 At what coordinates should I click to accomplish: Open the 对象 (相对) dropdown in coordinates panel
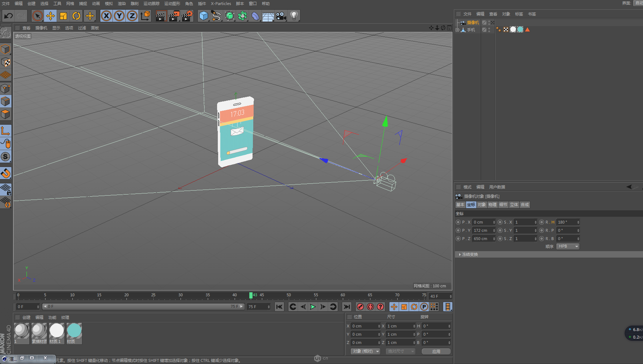(365, 351)
